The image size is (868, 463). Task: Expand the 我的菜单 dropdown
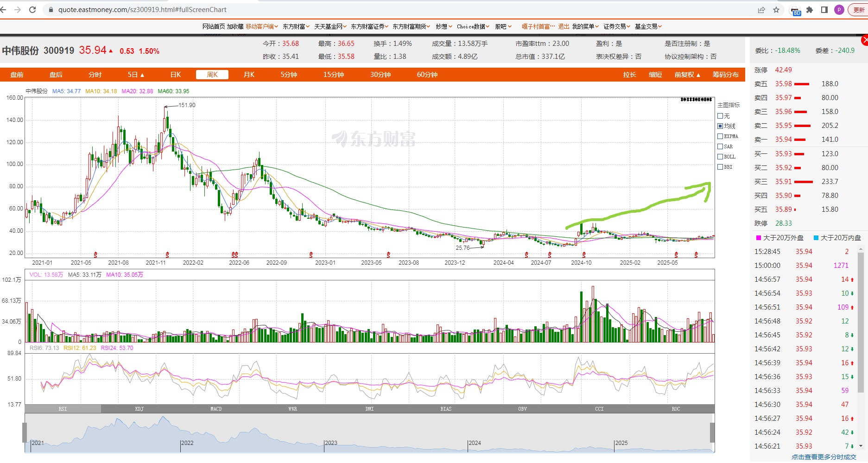585,26
